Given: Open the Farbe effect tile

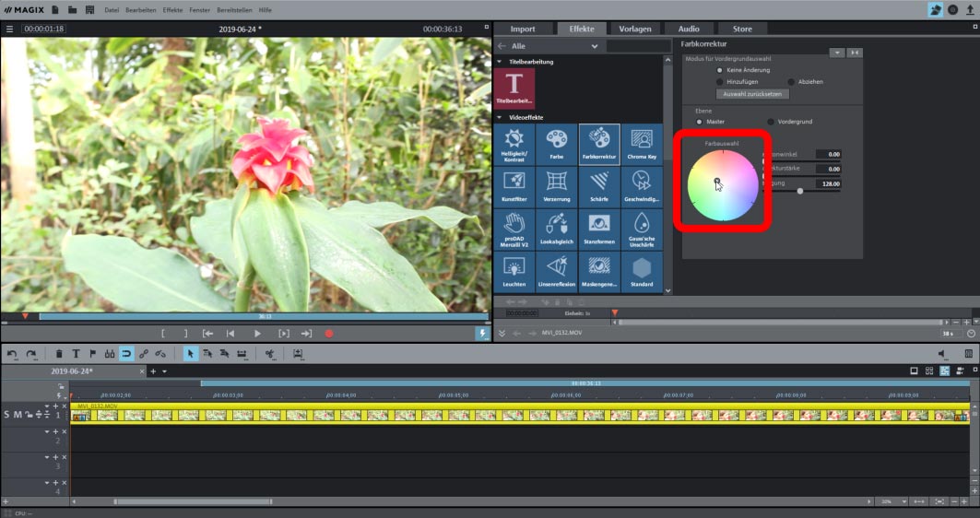Looking at the screenshot, I should pyautogui.click(x=556, y=145).
